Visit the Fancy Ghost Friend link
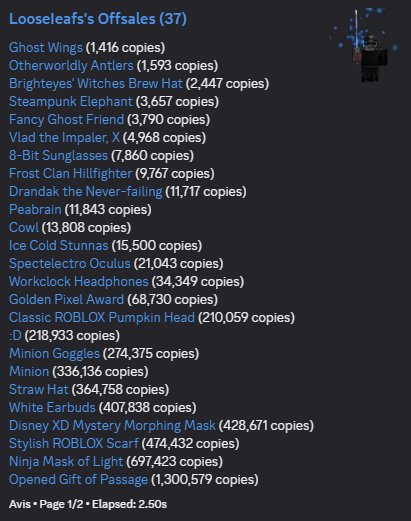The image size is (411, 521). [x=66, y=120]
